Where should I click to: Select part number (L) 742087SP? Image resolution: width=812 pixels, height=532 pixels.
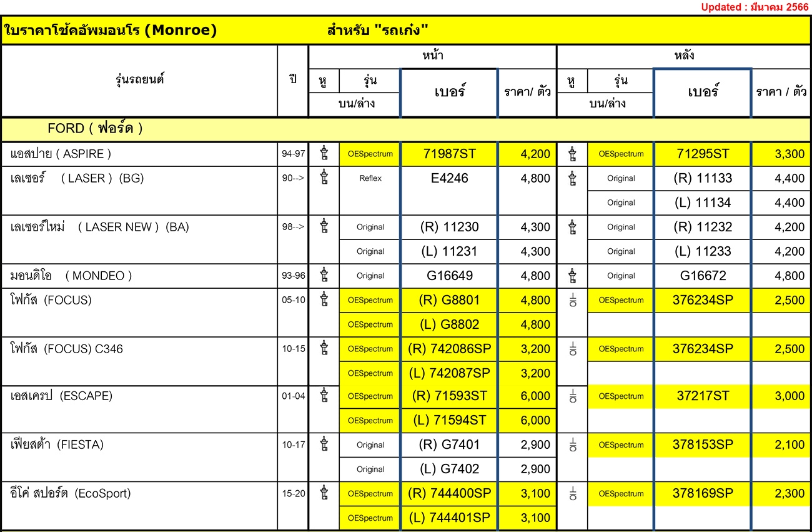[x=449, y=373]
